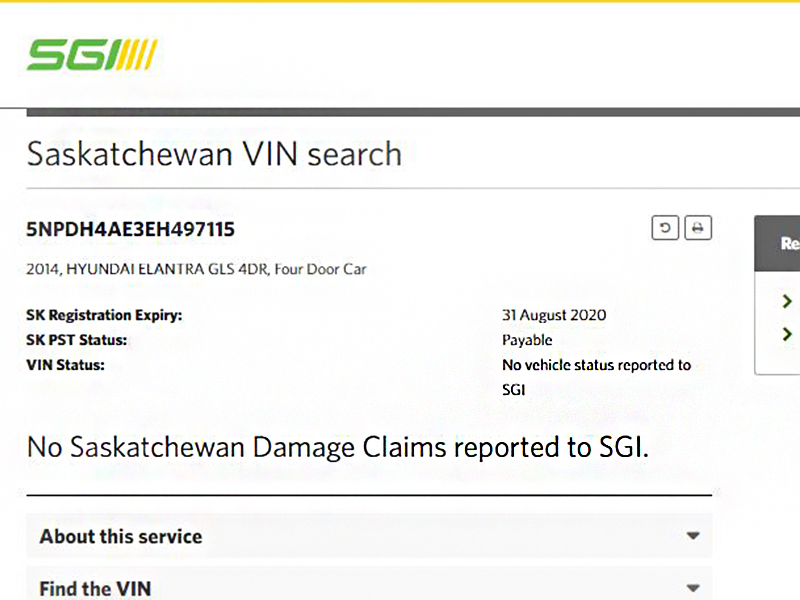Click the No Saskatchewan Damage Claims message
The height and width of the screenshot is (600, 800).
click(338, 447)
